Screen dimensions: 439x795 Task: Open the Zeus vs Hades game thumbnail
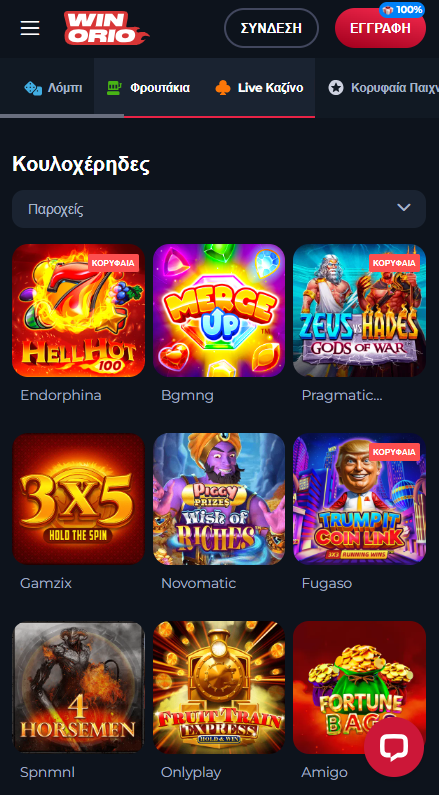point(359,310)
